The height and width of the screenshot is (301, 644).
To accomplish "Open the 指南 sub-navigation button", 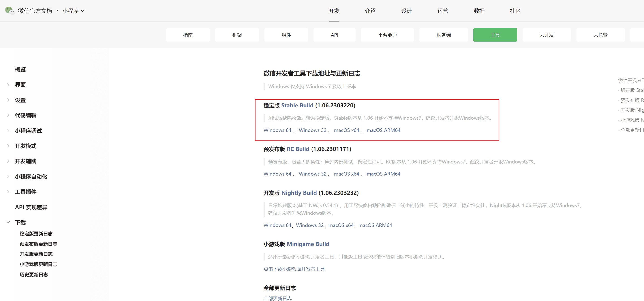I will click(x=188, y=35).
